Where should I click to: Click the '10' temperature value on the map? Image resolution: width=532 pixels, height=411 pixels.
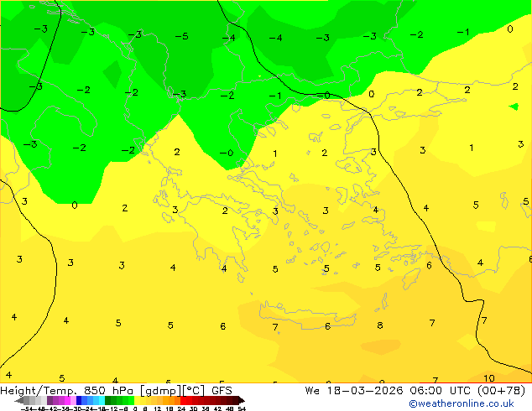489,378
